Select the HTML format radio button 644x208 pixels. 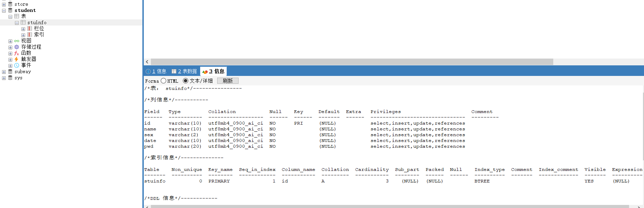coord(163,81)
